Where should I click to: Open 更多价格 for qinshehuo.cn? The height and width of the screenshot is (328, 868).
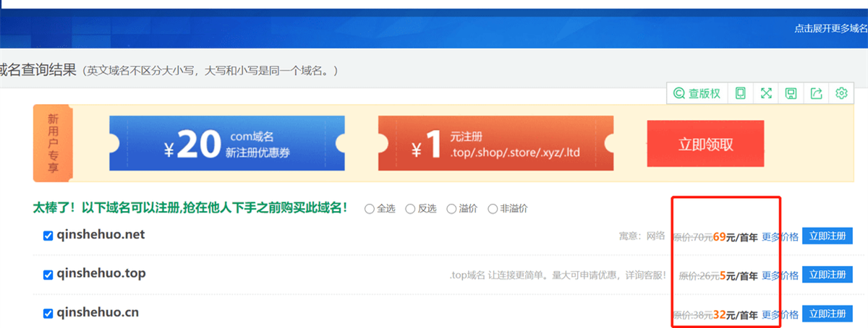pyautogui.click(x=780, y=314)
